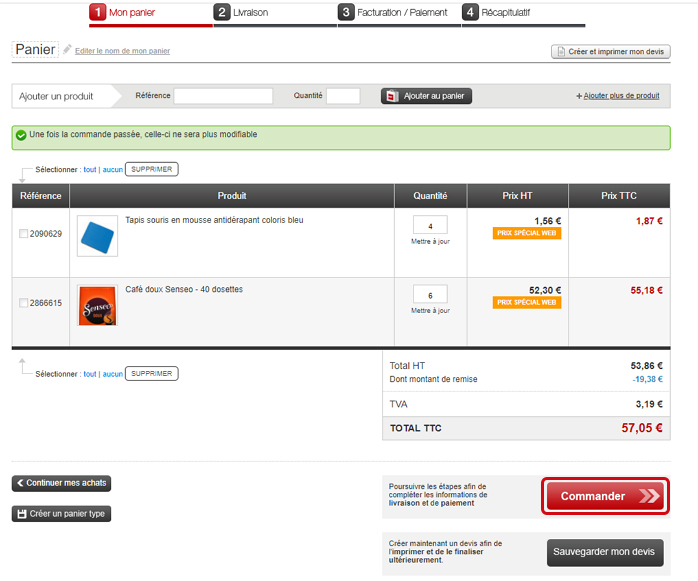
Task: Click the floppy disk icon on Créer un panier type
Action: point(21,514)
